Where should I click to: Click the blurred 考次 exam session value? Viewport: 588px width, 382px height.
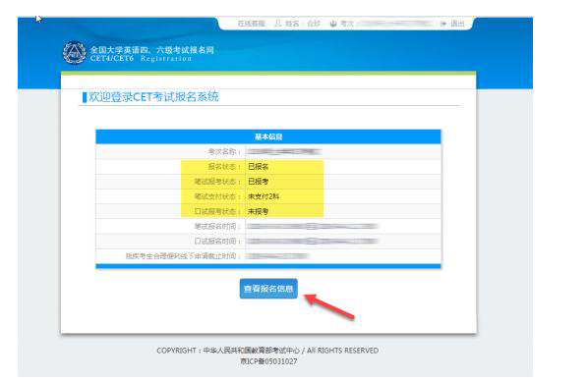click(x=396, y=24)
